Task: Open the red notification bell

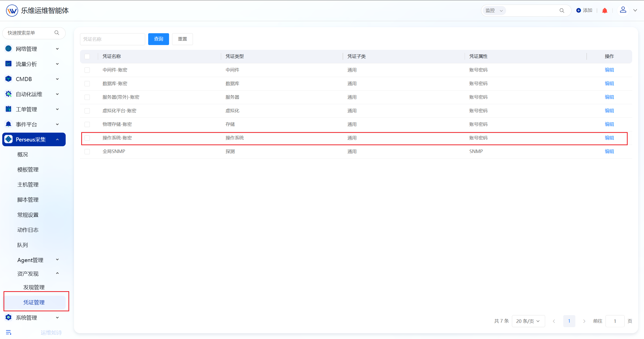Action: (x=605, y=11)
